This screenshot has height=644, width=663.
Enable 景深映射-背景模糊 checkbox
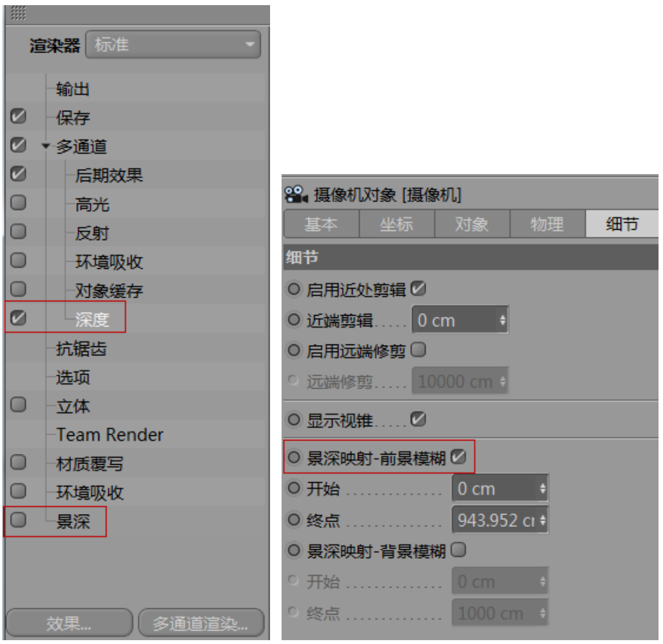click(458, 550)
